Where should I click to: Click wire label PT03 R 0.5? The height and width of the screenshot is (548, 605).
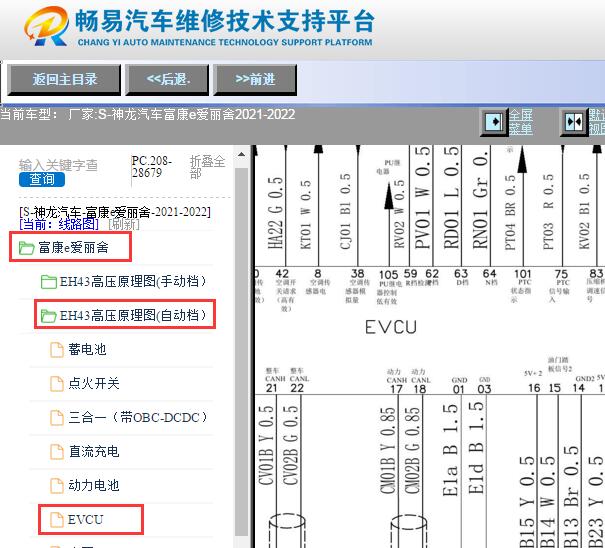point(548,211)
